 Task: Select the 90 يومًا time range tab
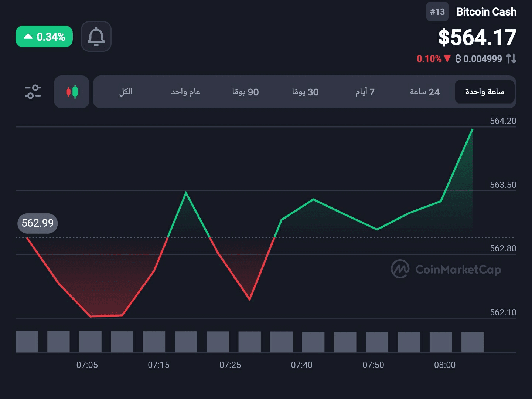tap(245, 92)
